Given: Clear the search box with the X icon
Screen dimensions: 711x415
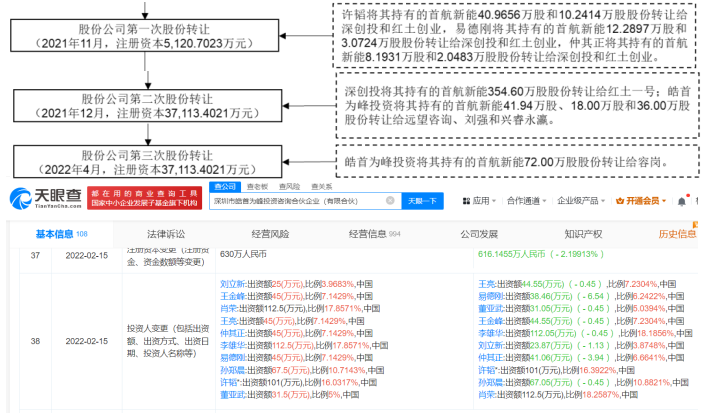Looking at the screenshot, I should click(391, 201).
